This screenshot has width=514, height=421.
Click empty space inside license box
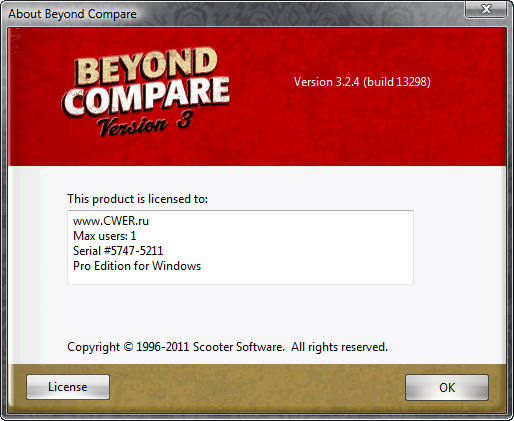307,248
